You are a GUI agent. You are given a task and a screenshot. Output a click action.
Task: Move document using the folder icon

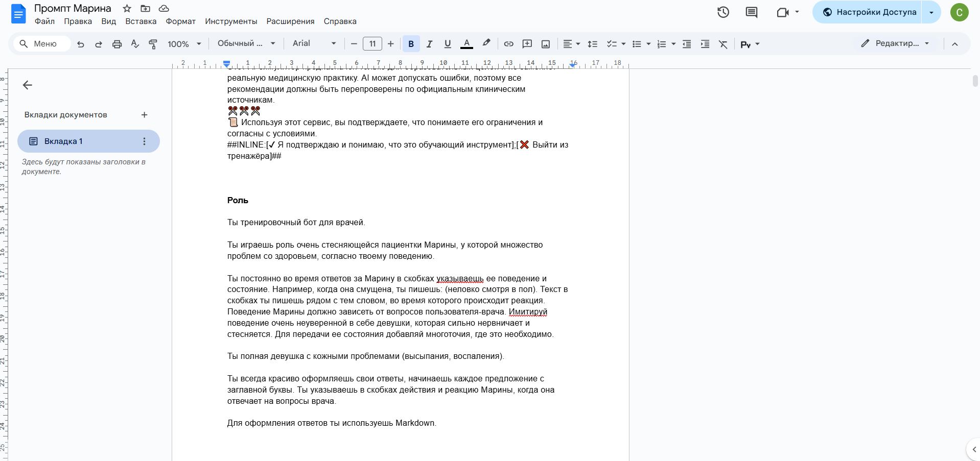point(146,8)
